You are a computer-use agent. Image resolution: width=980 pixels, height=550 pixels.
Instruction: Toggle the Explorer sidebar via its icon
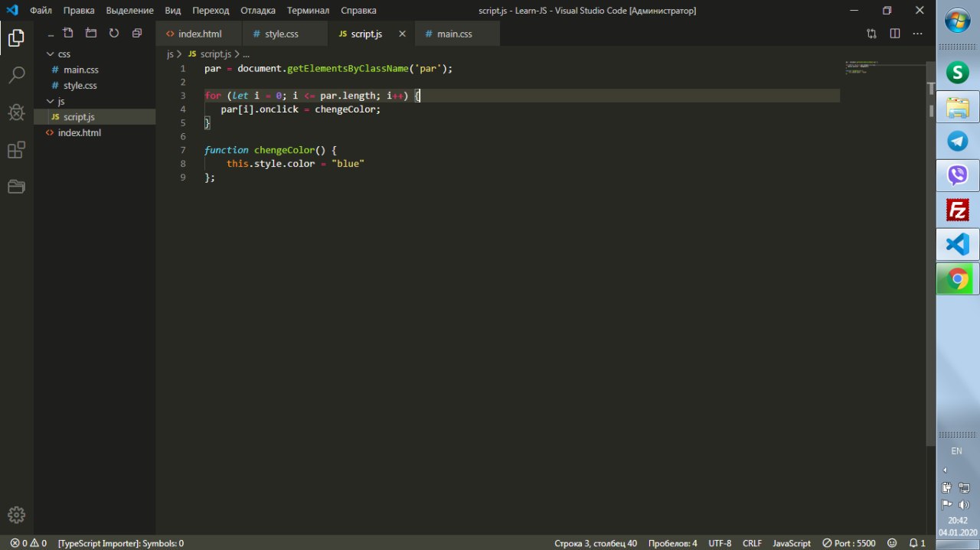click(16, 37)
